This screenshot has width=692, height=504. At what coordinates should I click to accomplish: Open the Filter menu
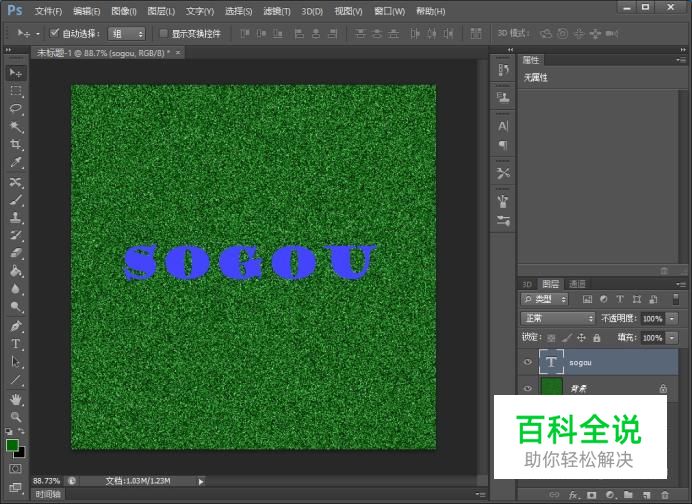point(277,11)
